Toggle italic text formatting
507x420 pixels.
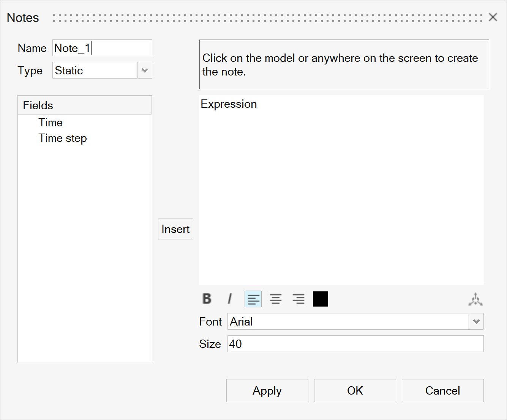(x=230, y=299)
